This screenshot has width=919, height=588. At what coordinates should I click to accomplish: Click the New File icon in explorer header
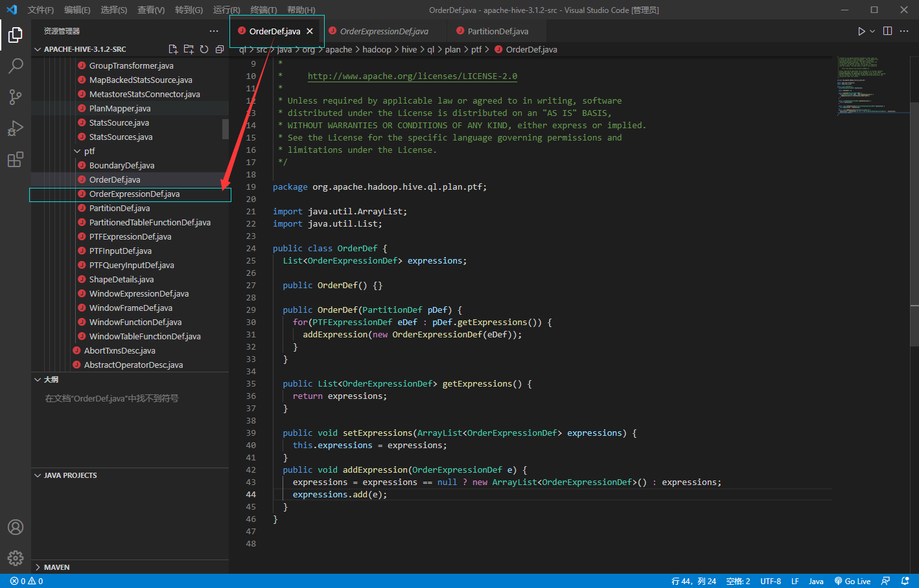173,49
